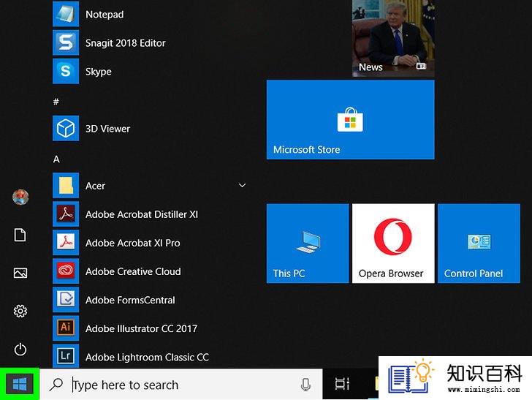532x400 pixels.
Task: Click the Power icon
Action: tap(20, 350)
